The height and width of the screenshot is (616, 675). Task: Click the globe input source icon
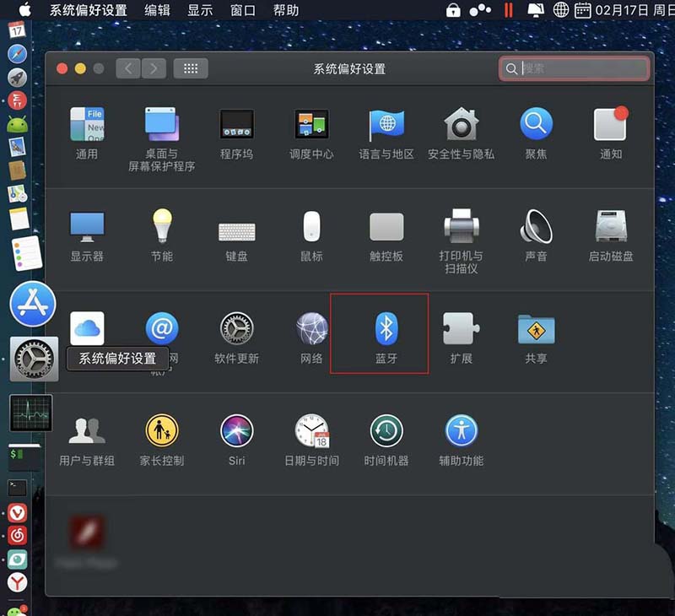coord(561,9)
